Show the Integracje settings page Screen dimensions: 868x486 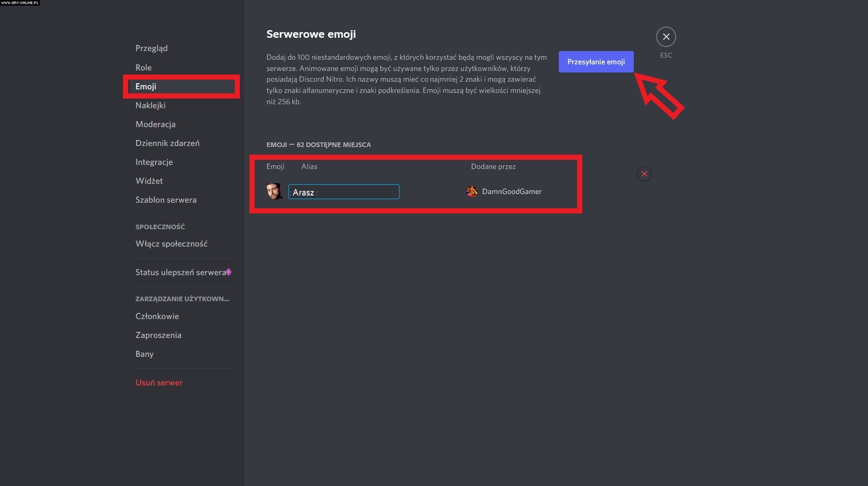(x=154, y=162)
